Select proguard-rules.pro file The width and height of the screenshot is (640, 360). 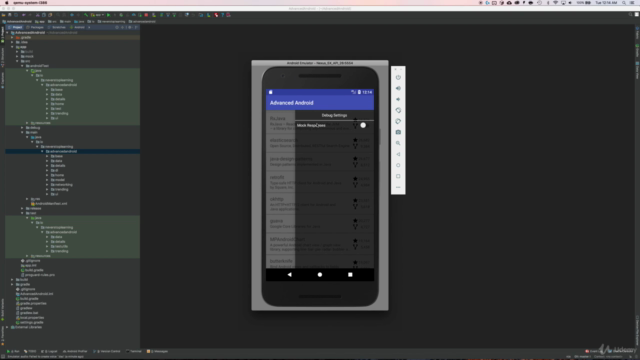click(x=38, y=275)
